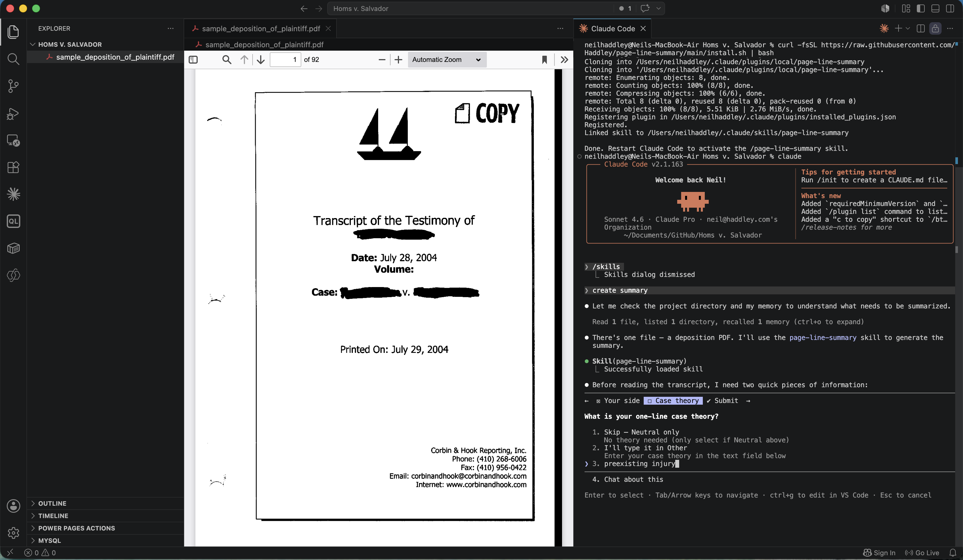963x560 pixels.
Task: Zoom in the PDF
Action: pyautogui.click(x=398, y=60)
